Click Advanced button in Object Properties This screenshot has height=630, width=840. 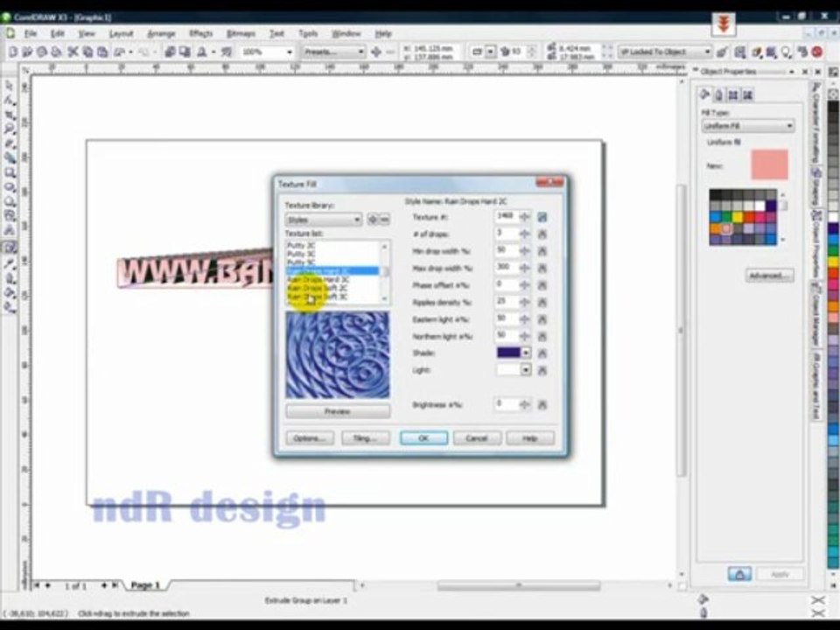click(x=769, y=276)
